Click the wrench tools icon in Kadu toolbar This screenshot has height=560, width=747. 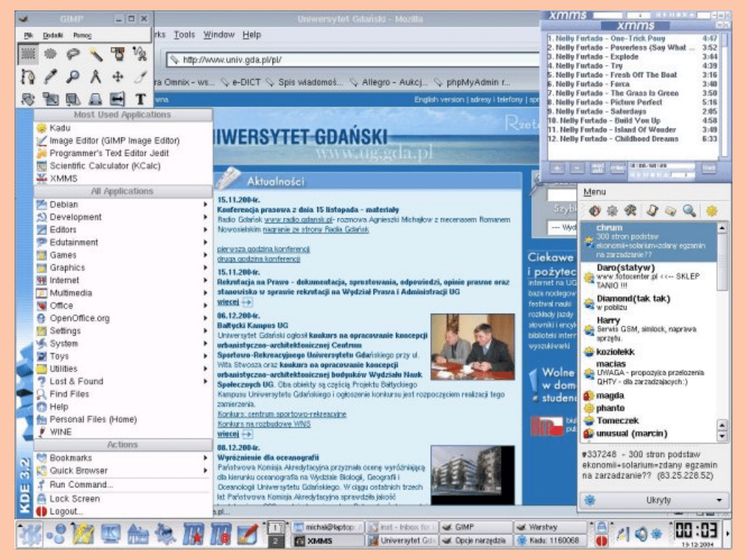click(x=631, y=210)
